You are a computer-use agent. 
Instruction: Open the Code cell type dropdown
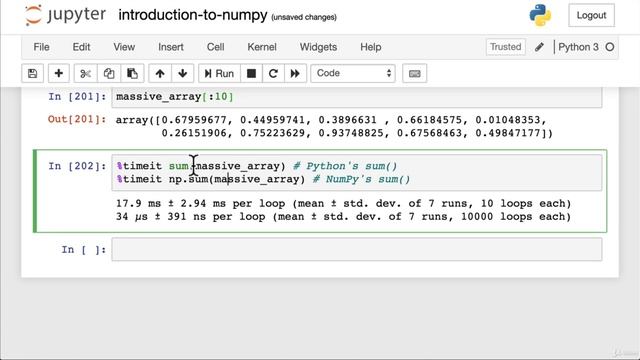pyautogui.click(x=353, y=73)
